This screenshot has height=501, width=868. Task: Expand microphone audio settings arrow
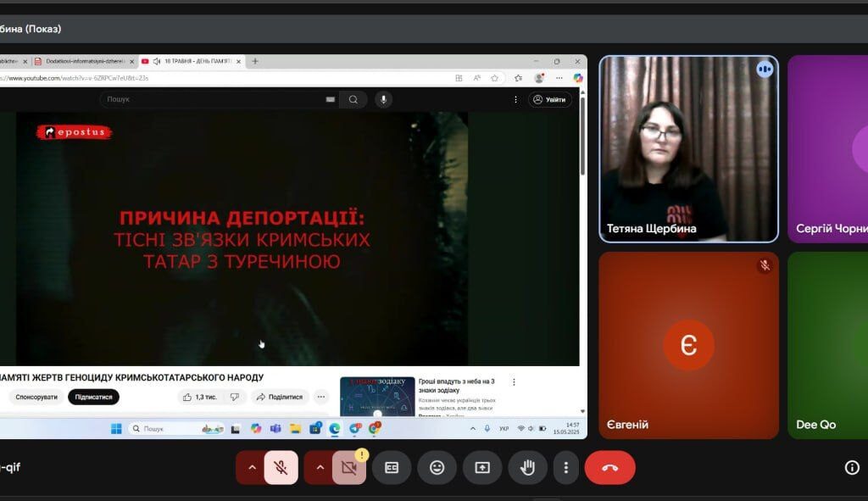[252, 468]
